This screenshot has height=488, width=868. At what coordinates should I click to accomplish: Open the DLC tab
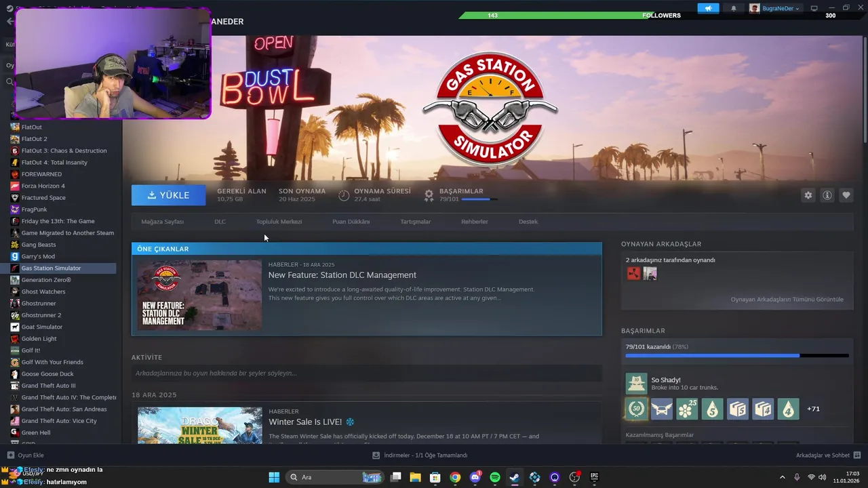[x=220, y=222]
